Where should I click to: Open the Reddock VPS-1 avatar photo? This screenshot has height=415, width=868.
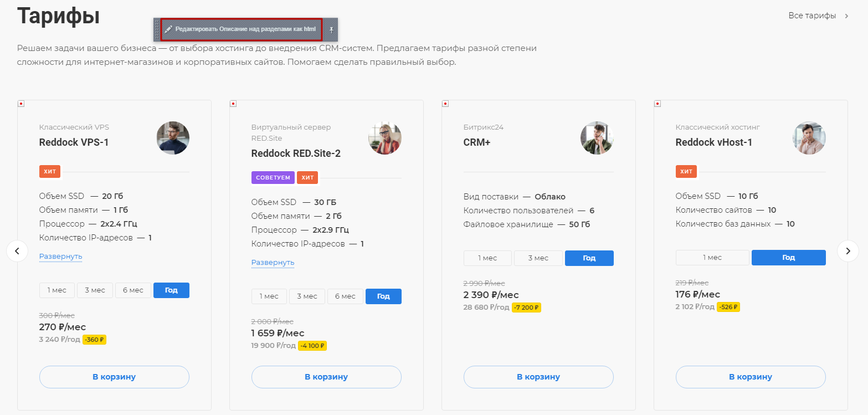tap(173, 138)
